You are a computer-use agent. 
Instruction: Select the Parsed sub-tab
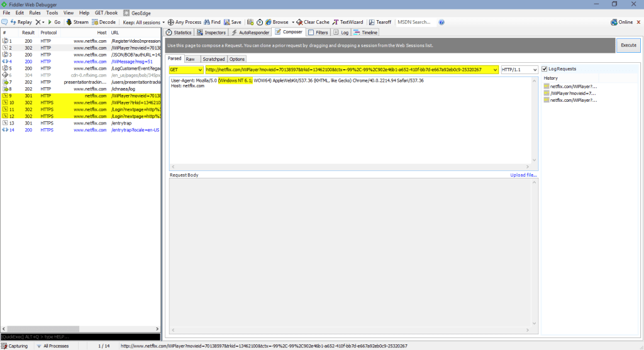pos(175,58)
